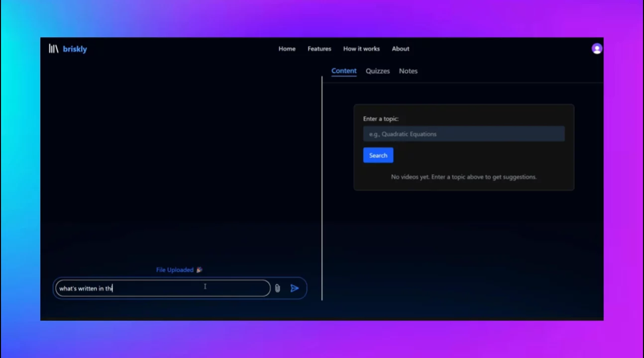
Task: Open the About menu item
Action: coord(400,49)
